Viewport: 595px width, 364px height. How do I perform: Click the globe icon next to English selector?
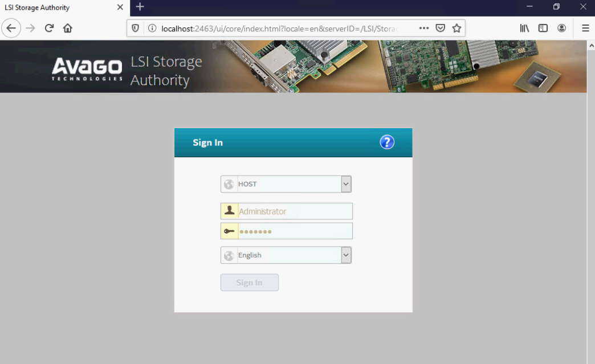coord(229,255)
